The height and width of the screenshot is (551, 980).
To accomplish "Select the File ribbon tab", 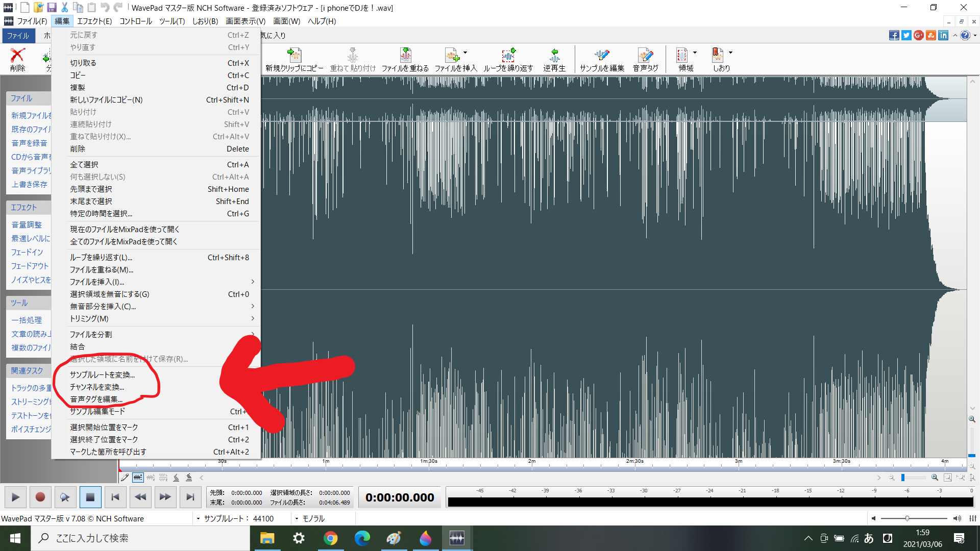I will click(x=18, y=36).
